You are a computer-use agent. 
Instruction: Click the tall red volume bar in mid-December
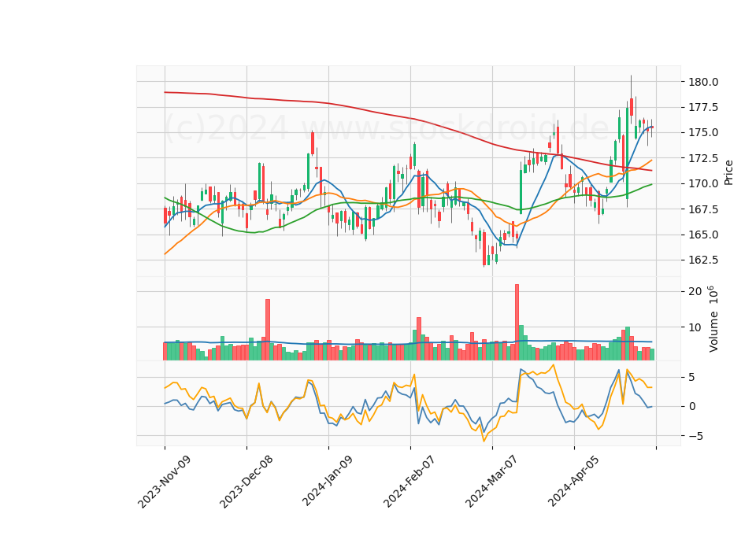point(268,330)
